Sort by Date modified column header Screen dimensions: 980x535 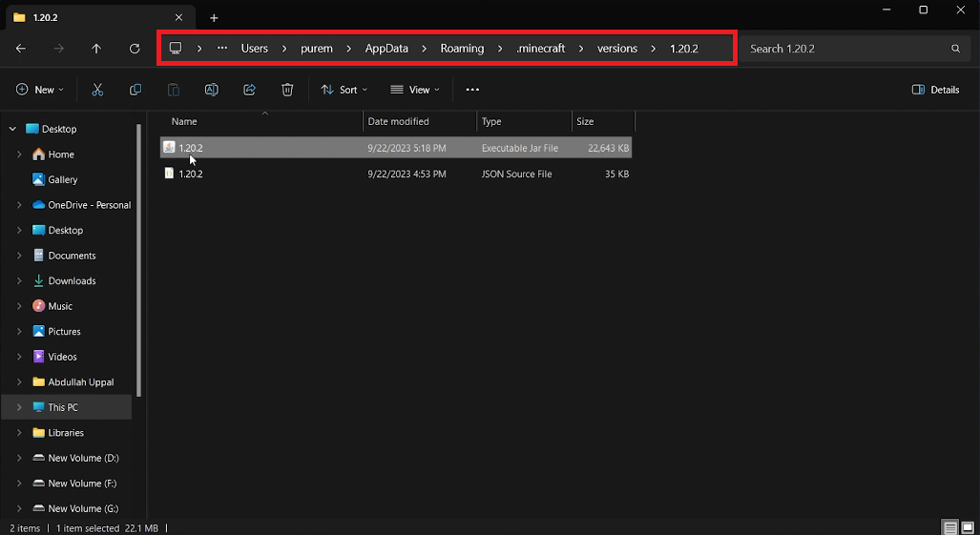[x=398, y=122]
